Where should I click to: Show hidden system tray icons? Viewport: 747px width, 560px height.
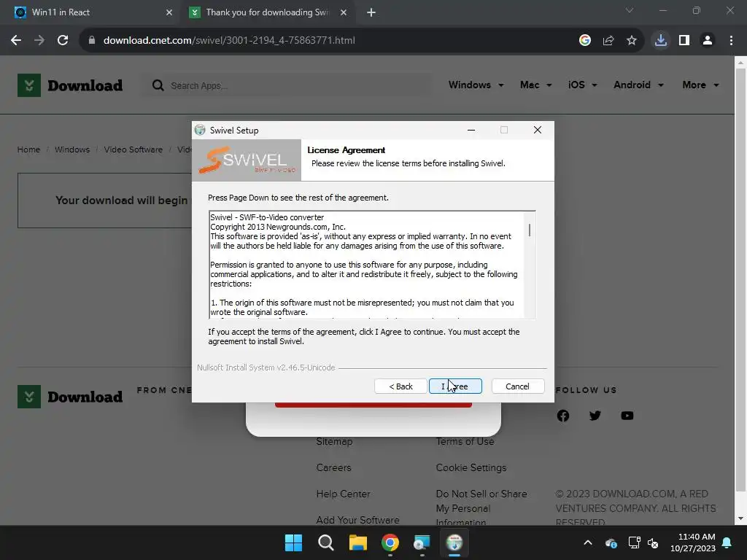(x=588, y=542)
